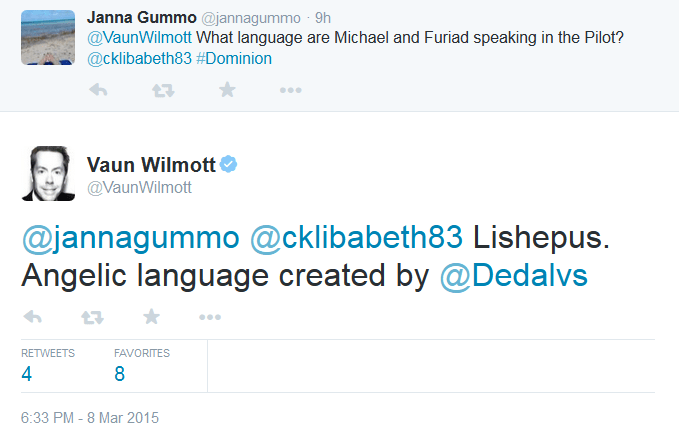This screenshot has height=436, width=679.
Task: Retweet Janna Gummo's question tweet
Action: (x=161, y=90)
